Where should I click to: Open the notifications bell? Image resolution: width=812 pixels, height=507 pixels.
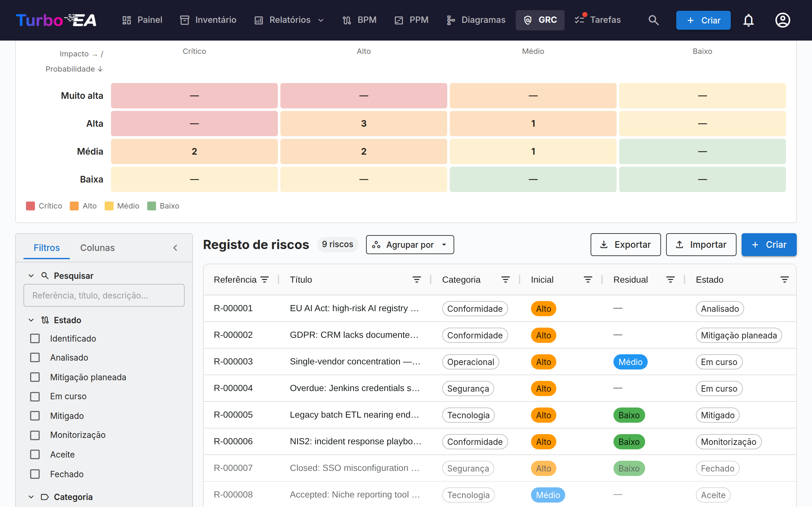click(x=749, y=20)
